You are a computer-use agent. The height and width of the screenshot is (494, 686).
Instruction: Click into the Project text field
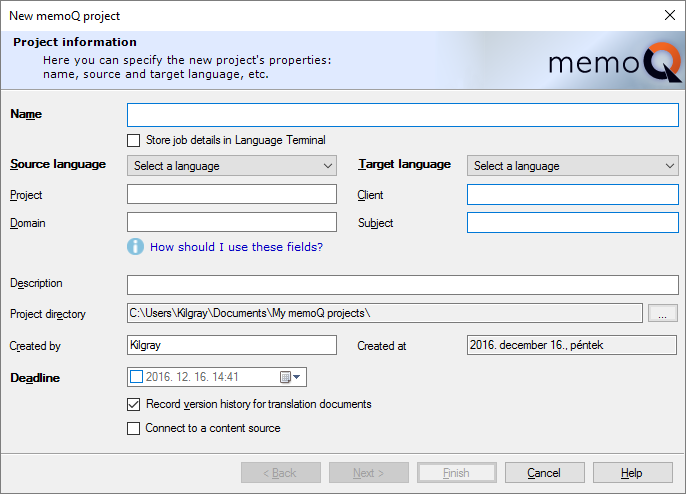coord(232,194)
